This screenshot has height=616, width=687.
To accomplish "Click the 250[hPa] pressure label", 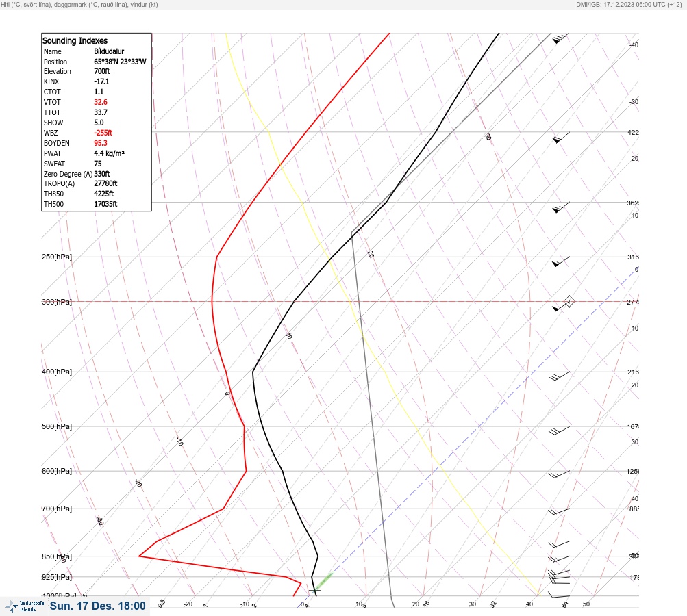I will 57,257.
